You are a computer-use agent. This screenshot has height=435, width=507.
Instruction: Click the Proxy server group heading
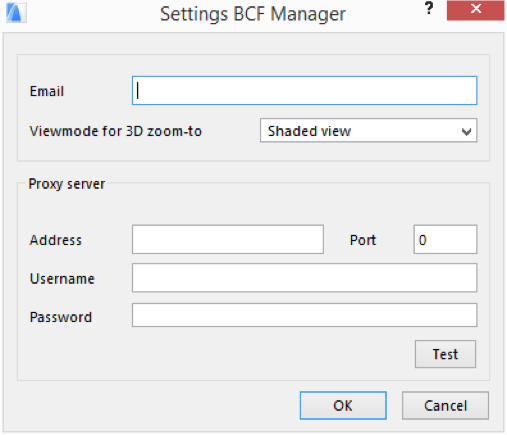[67, 184]
